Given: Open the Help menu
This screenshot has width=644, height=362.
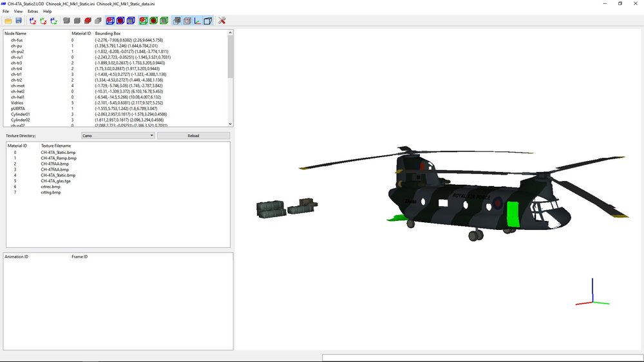Looking at the screenshot, I should [x=47, y=12].
